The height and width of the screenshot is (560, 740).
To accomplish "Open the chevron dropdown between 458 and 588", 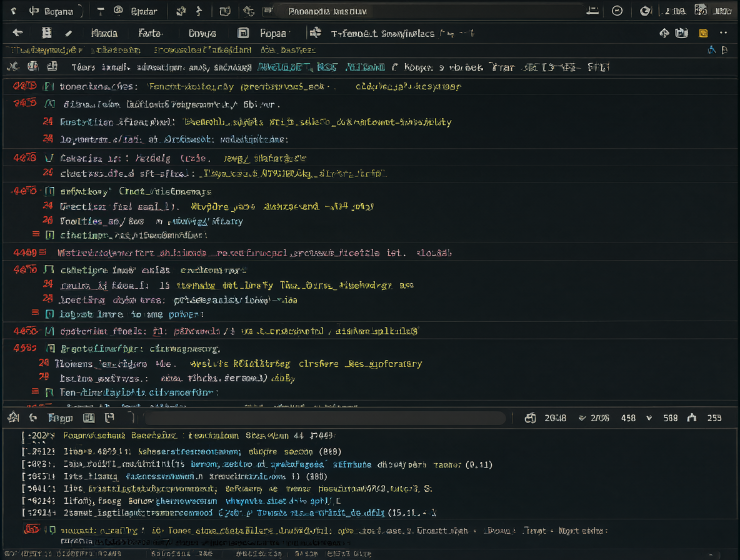I will 649,418.
